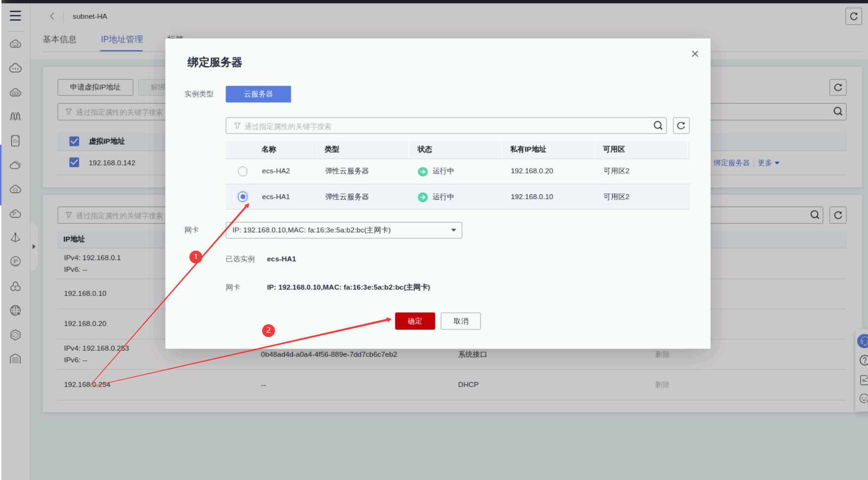Click filter funnel icon in dialog search
Screen dimensions: 868x480
pos(237,126)
